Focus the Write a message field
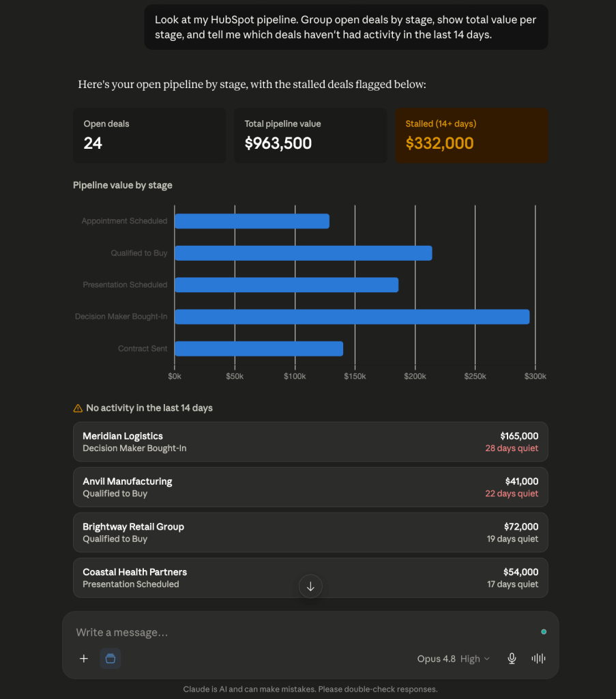616x699 pixels. coord(303,632)
